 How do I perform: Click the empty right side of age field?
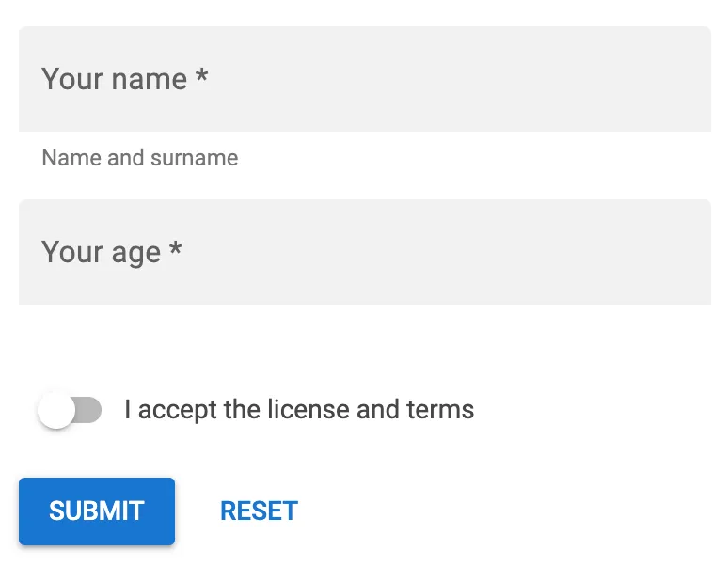click(x=564, y=252)
